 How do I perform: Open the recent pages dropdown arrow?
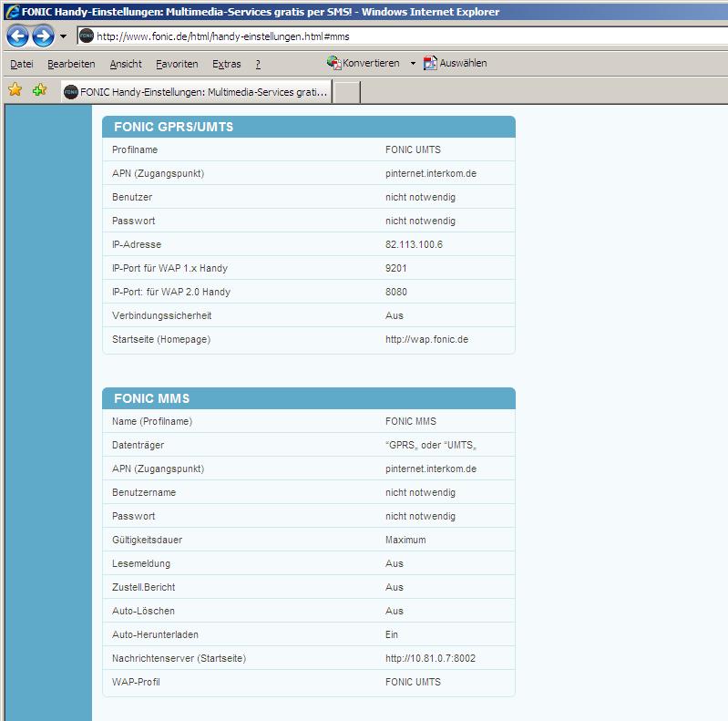point(63,36)
